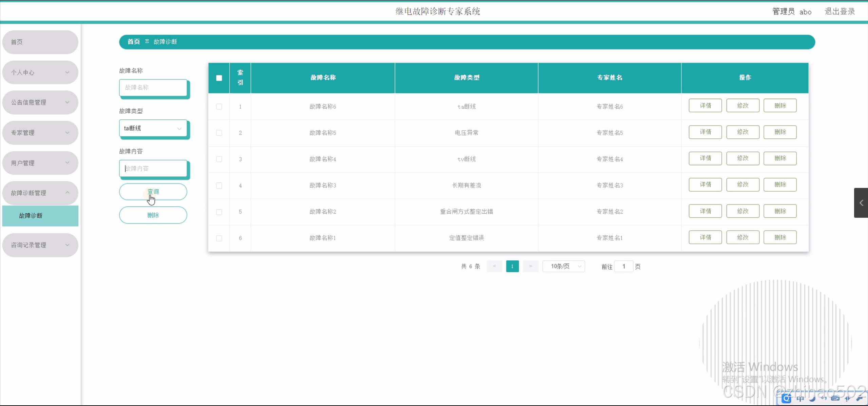Click the 退出登录 logout link
Screen dimensions: 868x406
click(x=840, y=11)
